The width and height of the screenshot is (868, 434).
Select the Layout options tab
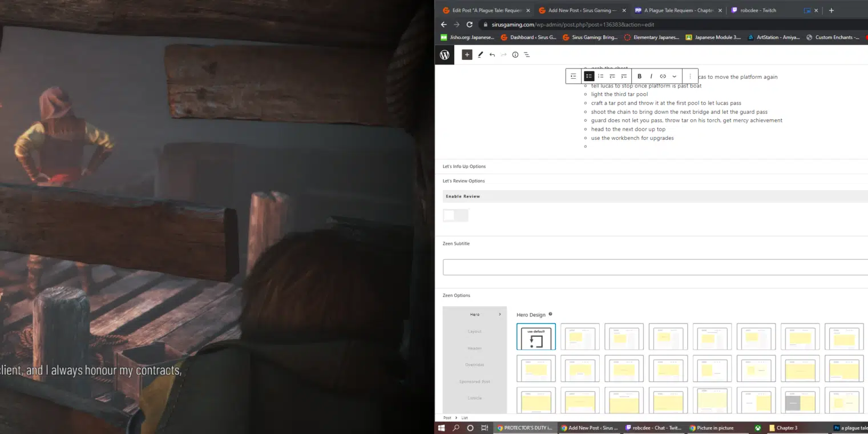[475, 331]
